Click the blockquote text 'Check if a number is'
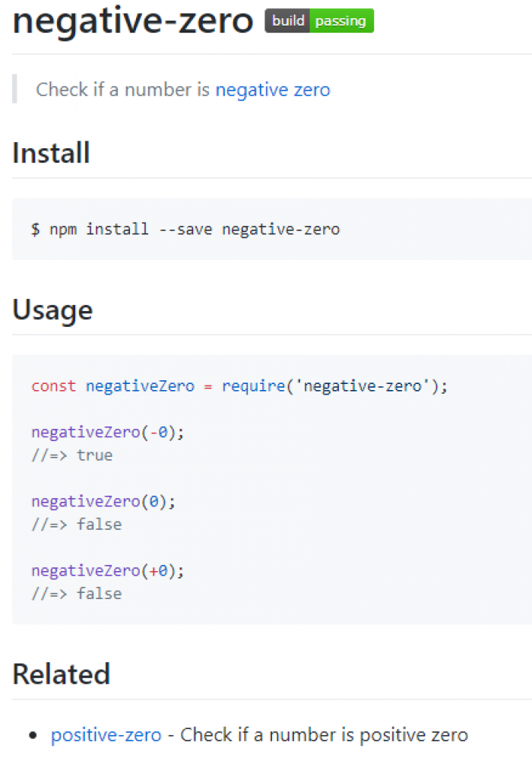The image size is (532, 774). [x=123, y=90]
